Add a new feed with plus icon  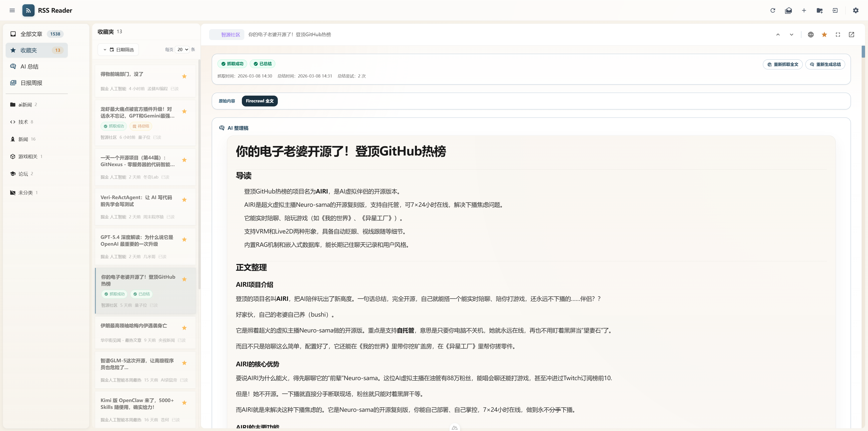coord(804,10)
